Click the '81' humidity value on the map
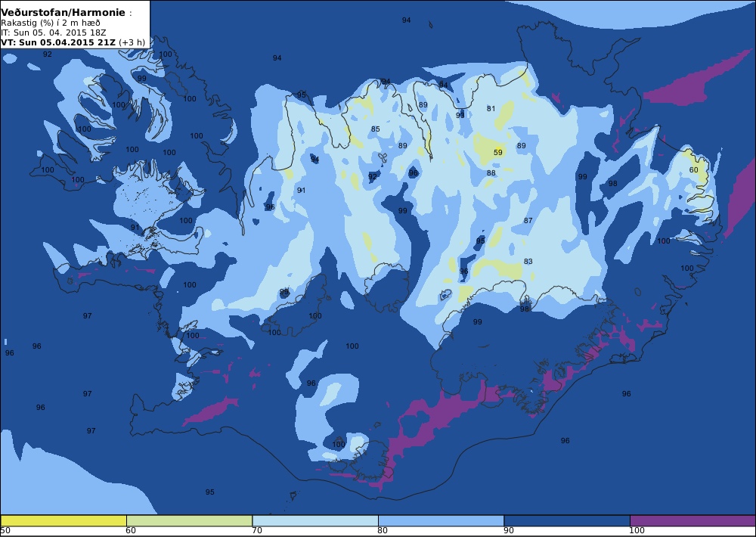The height and width of the screenshot is (537, 756). (x=491, y=109)
